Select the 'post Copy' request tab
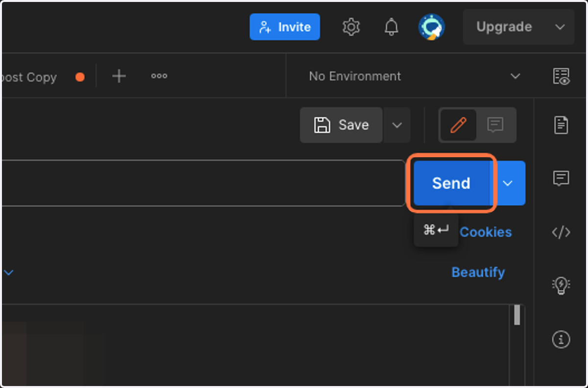588x388 pixels. [29, 77]
